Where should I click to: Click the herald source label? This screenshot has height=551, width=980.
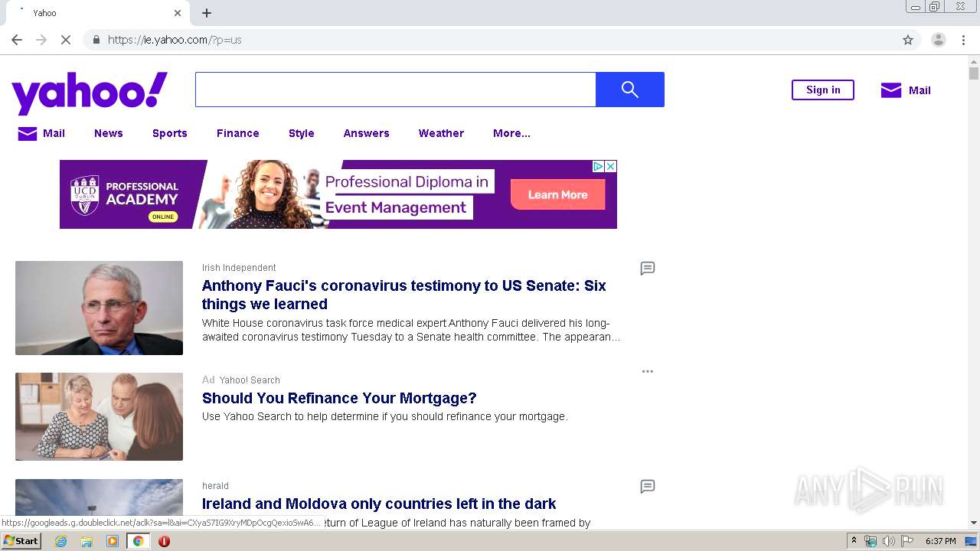click(215, 486)
